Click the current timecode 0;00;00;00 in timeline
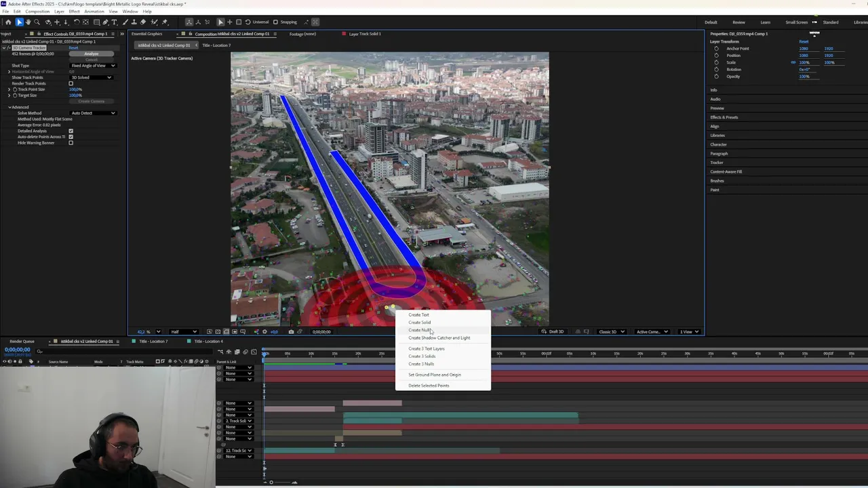 pyautogui.click(x=17, y=350)
